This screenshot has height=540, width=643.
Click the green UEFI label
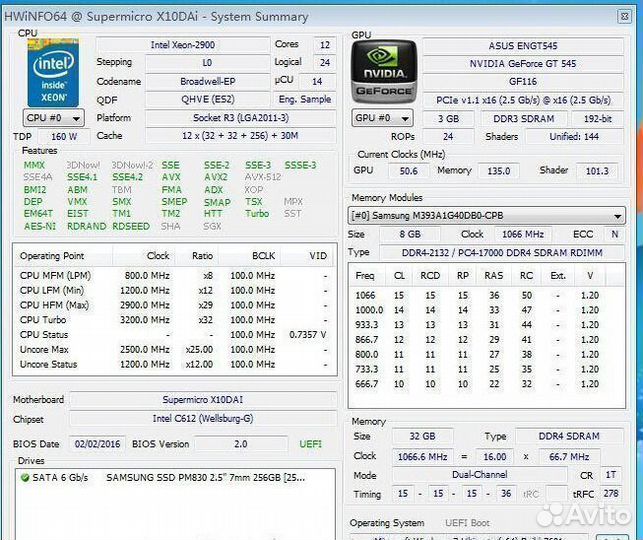coord(310,444)
